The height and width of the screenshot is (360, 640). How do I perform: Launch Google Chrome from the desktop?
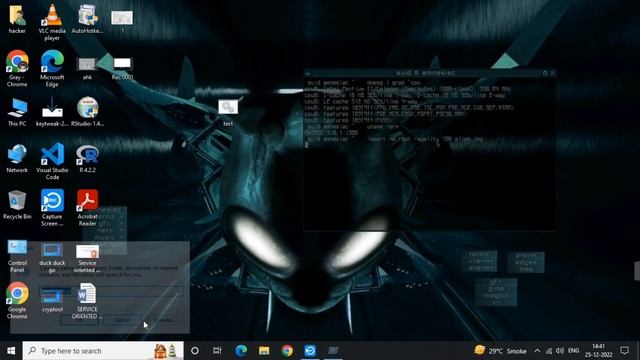click(x=17, y=301)
